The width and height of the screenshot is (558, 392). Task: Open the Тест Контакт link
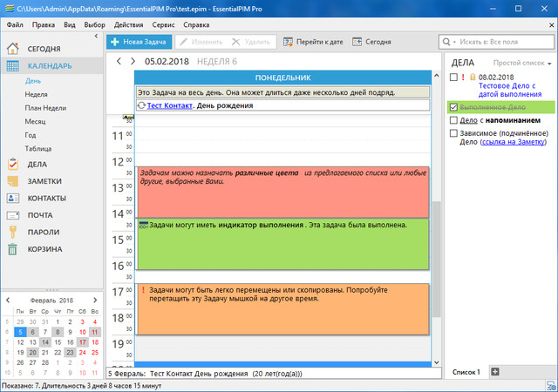tap(169, 105)
